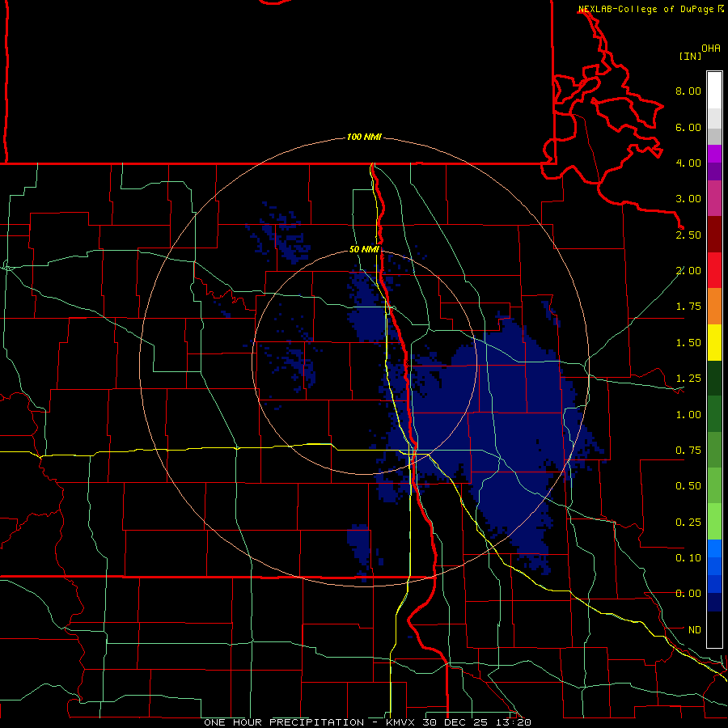
Task: Click the 0.00 legend value
Action: (688, 594)
